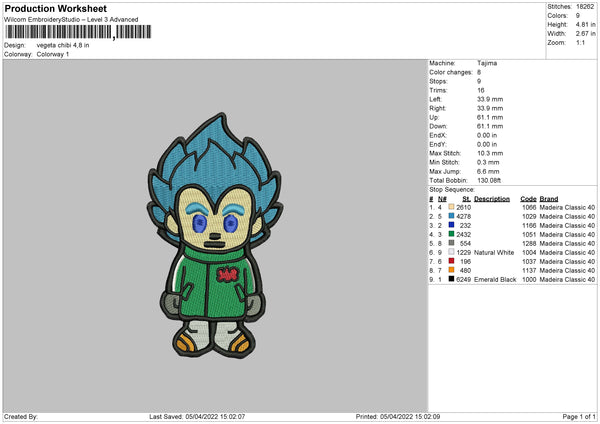
Task: Click the Stitches value 18262
Action: tap(585, 7)
